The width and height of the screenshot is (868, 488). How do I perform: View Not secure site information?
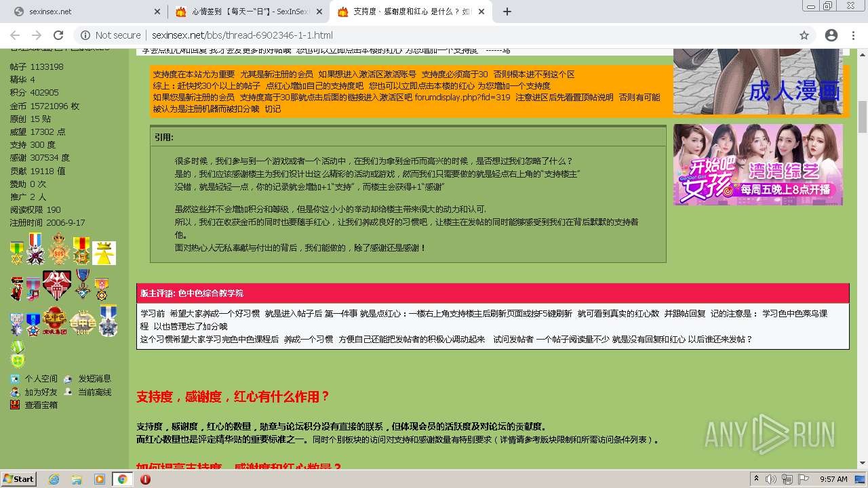coord(111,35)
